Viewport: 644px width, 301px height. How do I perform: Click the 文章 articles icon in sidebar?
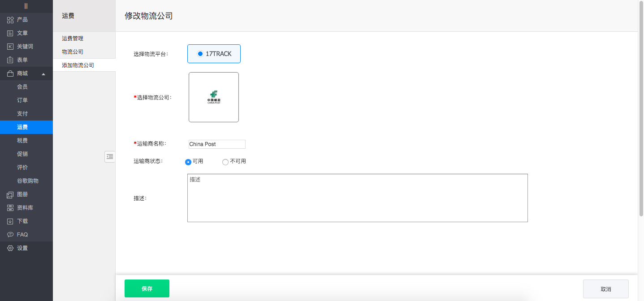(x=10, y=33)
